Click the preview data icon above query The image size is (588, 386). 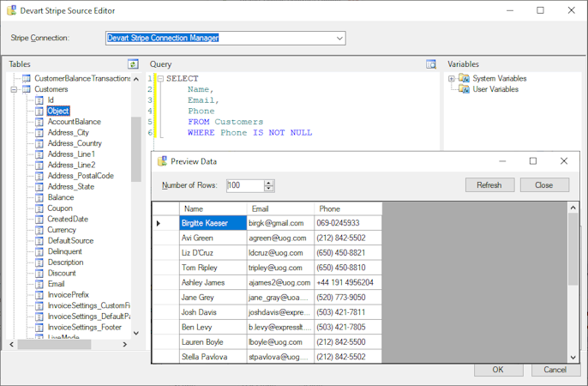coord(431,64)
